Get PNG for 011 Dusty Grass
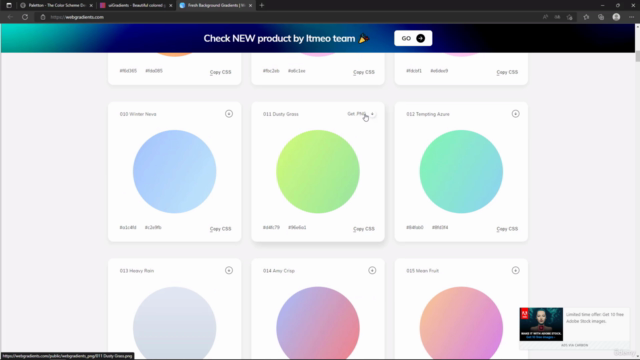Image resolution: width=640 pixels, height=360 pixels. coord(361,114)
